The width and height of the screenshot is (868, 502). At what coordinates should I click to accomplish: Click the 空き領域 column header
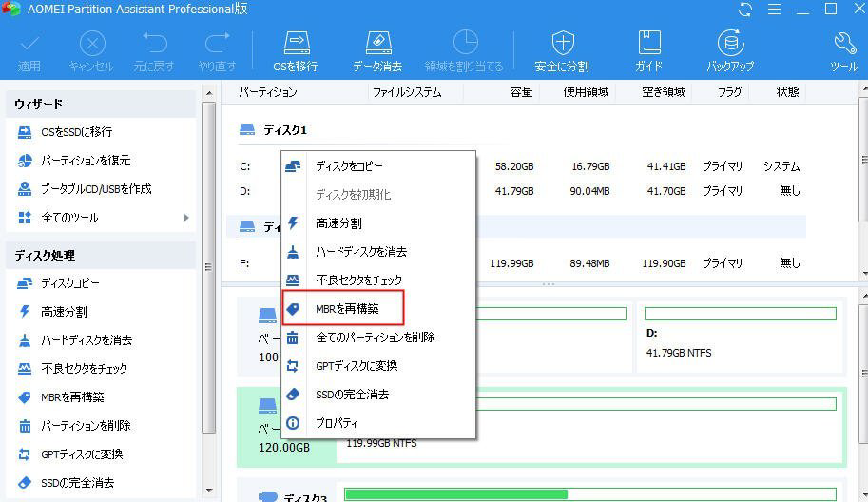coord(664,92)
